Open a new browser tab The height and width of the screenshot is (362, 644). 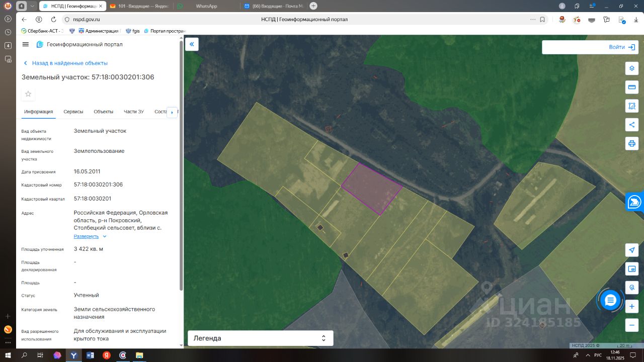(313, 6)
